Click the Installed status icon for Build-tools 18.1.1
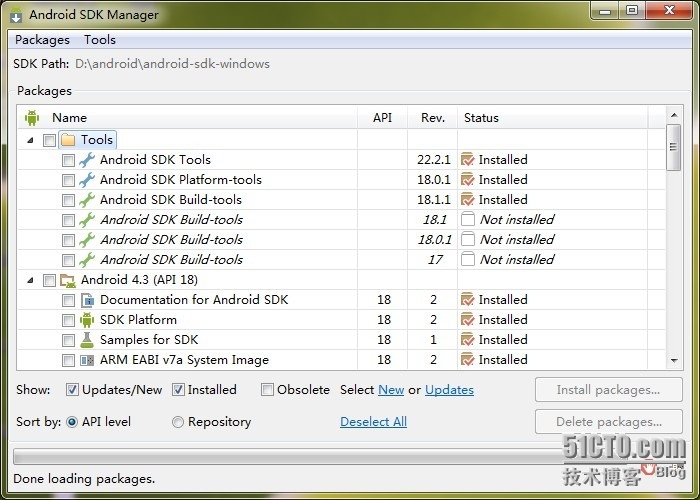 coord(467,200)
